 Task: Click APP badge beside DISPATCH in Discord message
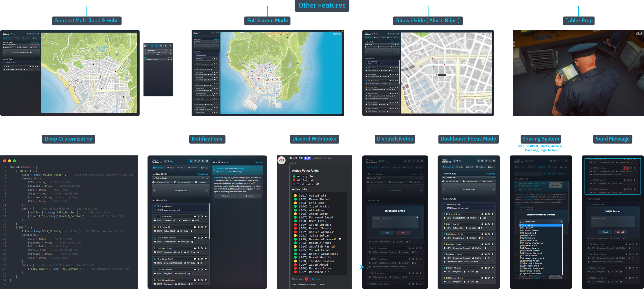tap(307, 158)
